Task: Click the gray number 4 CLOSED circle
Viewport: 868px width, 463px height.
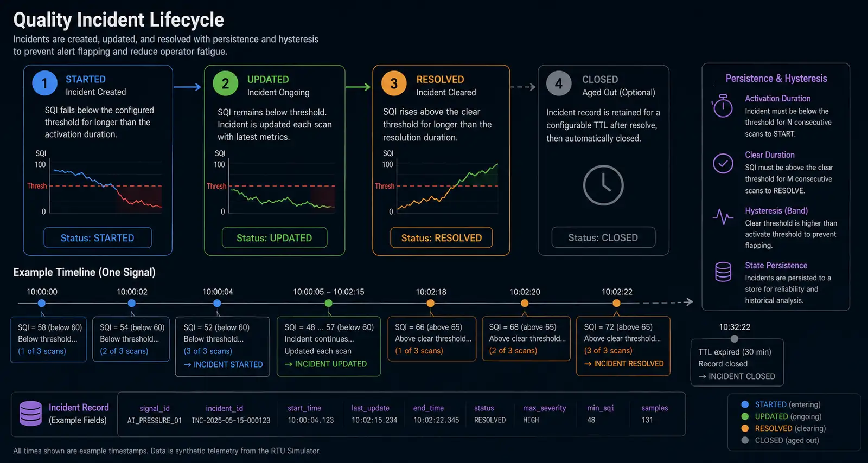Action: pyautogui.click(x=559, y=83)
